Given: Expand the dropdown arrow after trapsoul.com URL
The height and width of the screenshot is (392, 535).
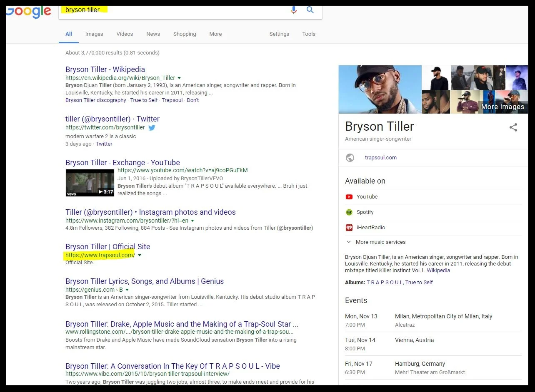Looking at the screenshot, I should (140, 256).
